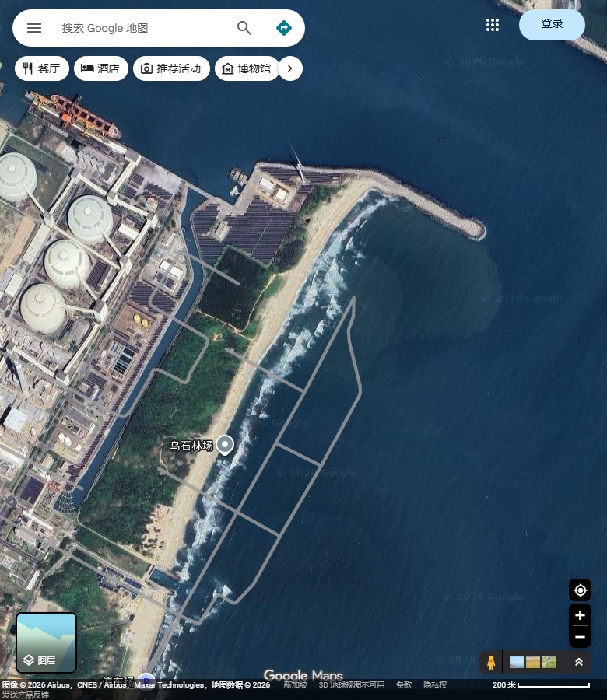Open the 隐私权 privacy link
This screenshot has height=700, width=607.
click(435, 684)
